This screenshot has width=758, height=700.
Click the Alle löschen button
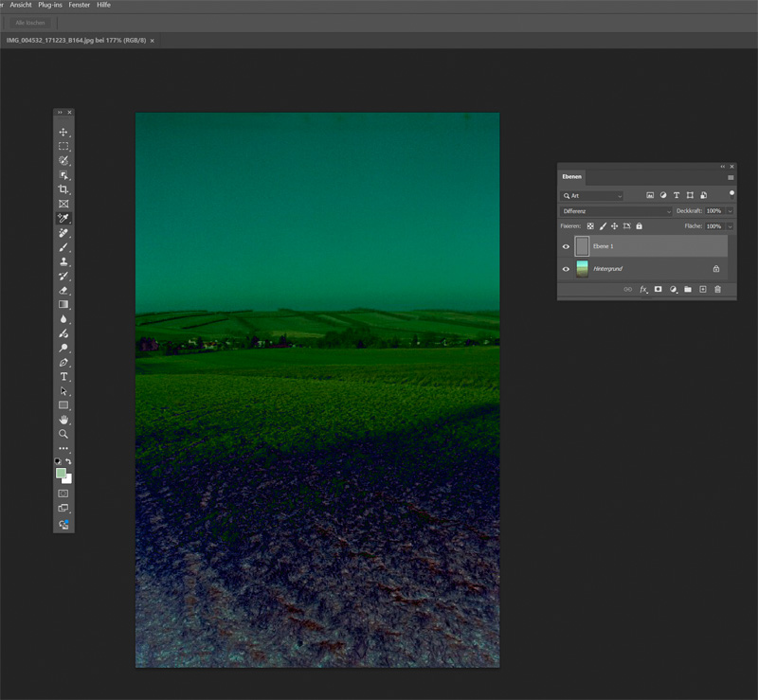point(30,23)
